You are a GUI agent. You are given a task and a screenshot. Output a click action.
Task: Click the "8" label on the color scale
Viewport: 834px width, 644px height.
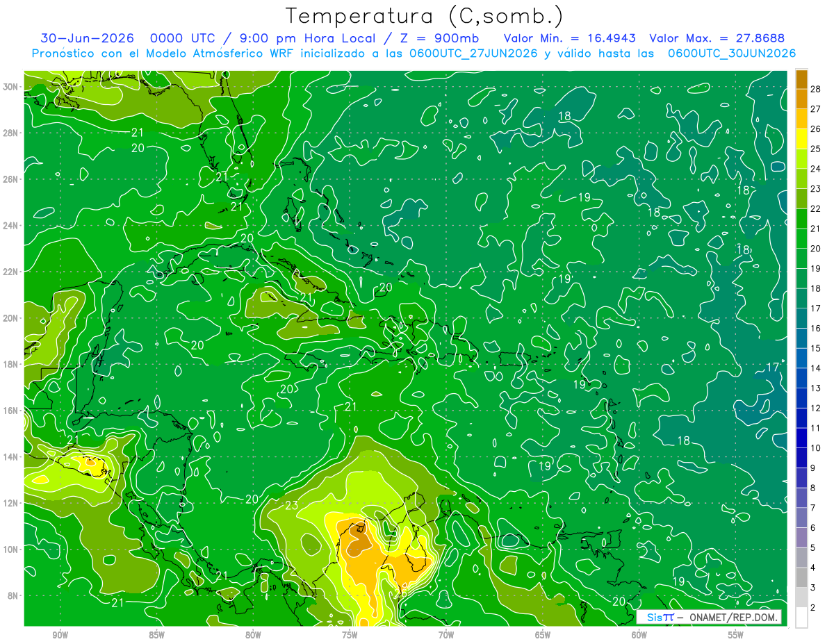click(813, 488)
